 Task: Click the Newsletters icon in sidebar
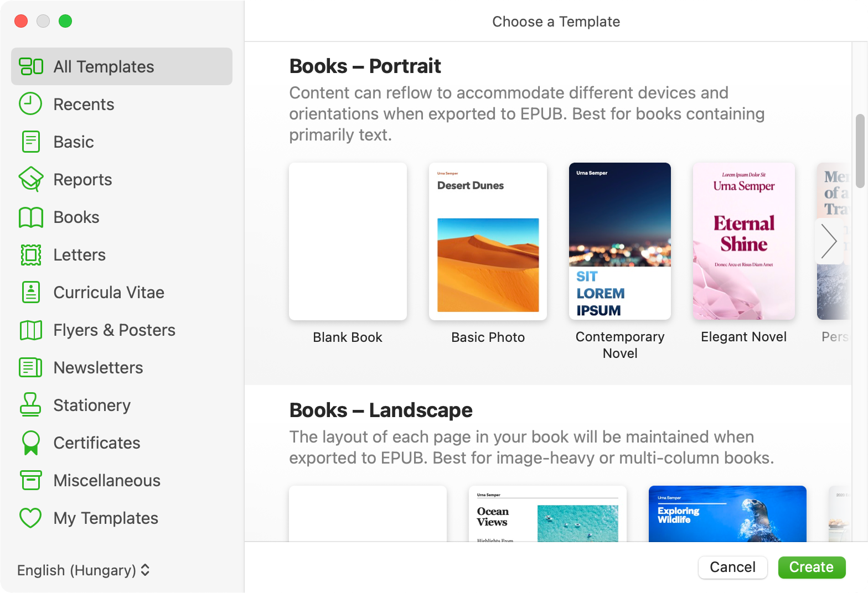coord(30,367)
